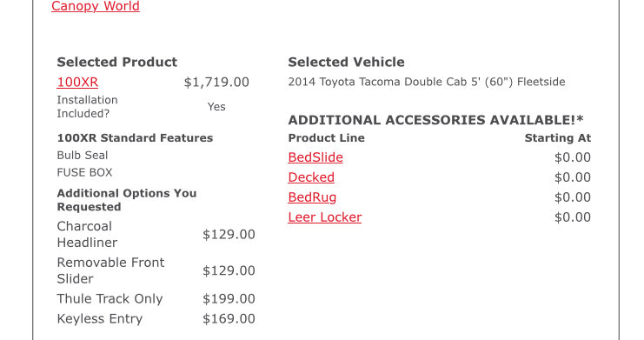This screenshot has width=644, height=340.
Task: Click the Removable Front Slider option
Action: pos(110,270)
